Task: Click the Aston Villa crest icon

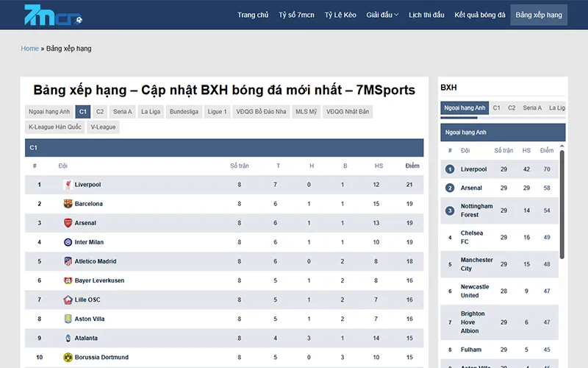Action: (x=68, y=319)
